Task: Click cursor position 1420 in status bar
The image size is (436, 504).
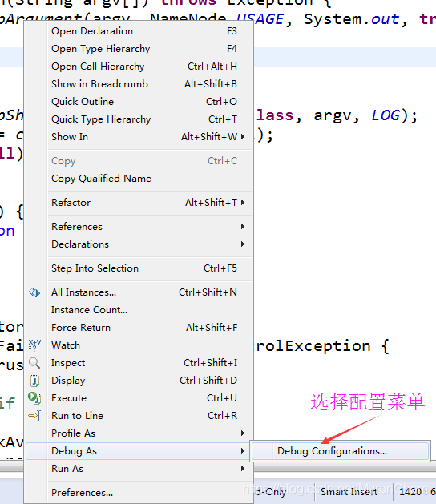Action: pos(418,492)
